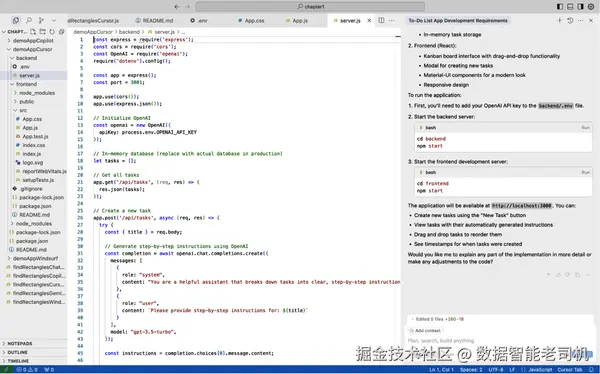Open the Explorer view icon
Viewport: 600px width, 374px height.
[16, 20]
